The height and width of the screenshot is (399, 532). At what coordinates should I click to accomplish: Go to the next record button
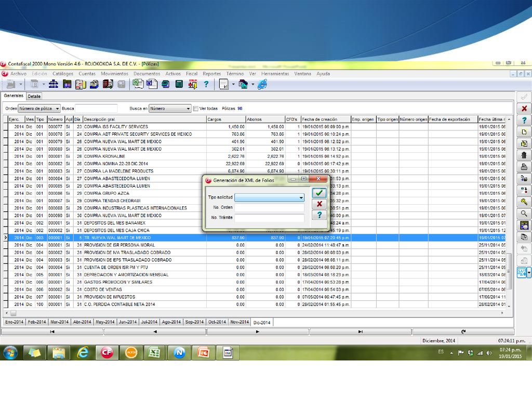[x=258, y=332]
